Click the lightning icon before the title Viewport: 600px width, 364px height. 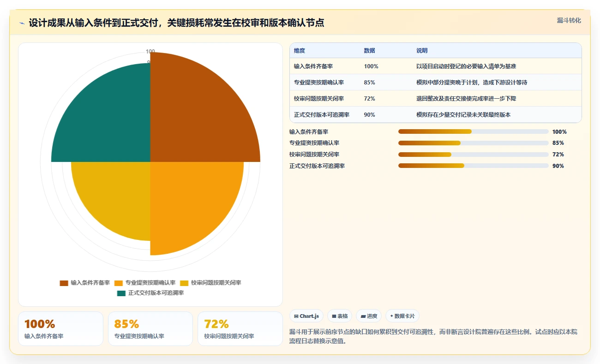coord(22,24)
